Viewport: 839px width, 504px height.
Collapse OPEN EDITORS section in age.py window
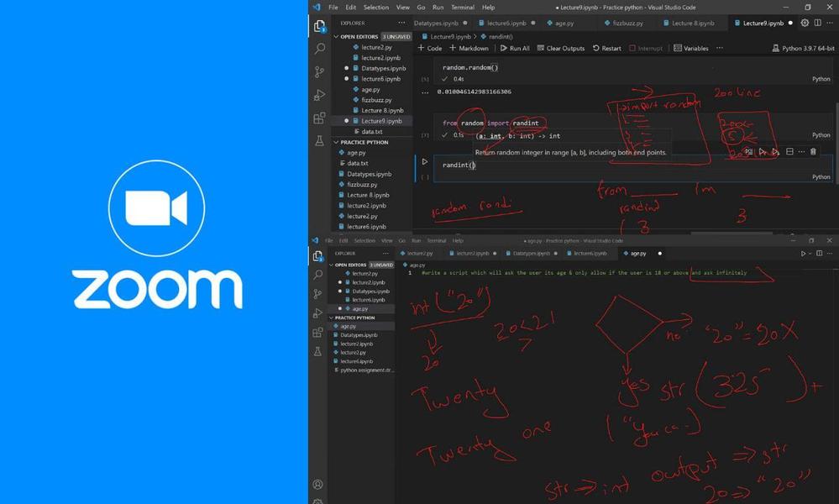coord(331,265)
